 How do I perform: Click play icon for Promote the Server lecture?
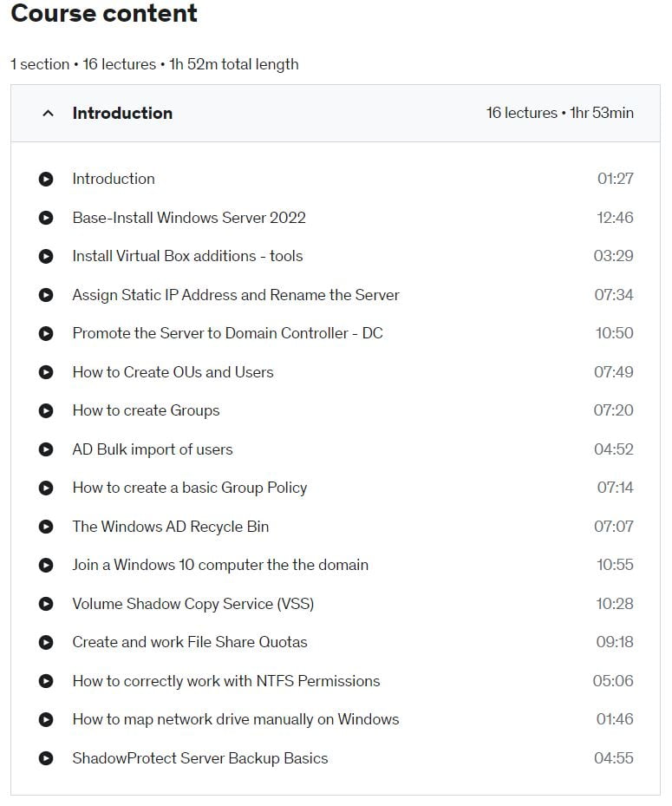click(x=46, y=334)
